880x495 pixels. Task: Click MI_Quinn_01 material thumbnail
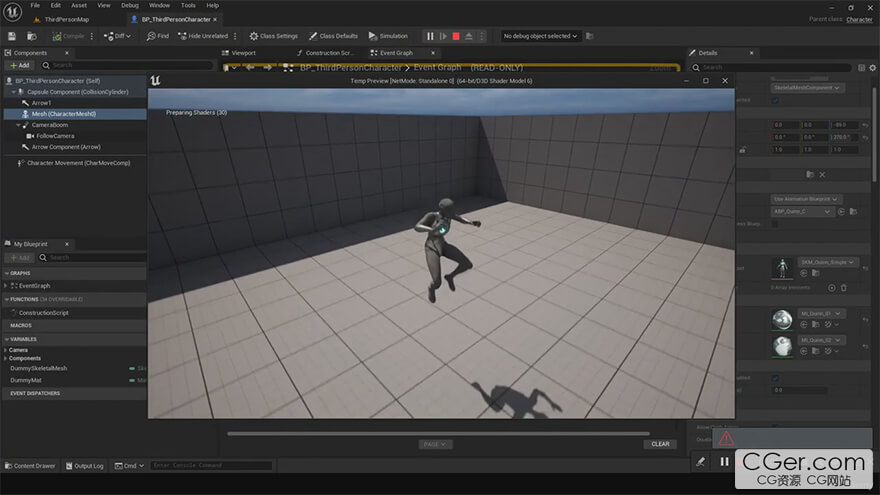click(x=782, y=320)
